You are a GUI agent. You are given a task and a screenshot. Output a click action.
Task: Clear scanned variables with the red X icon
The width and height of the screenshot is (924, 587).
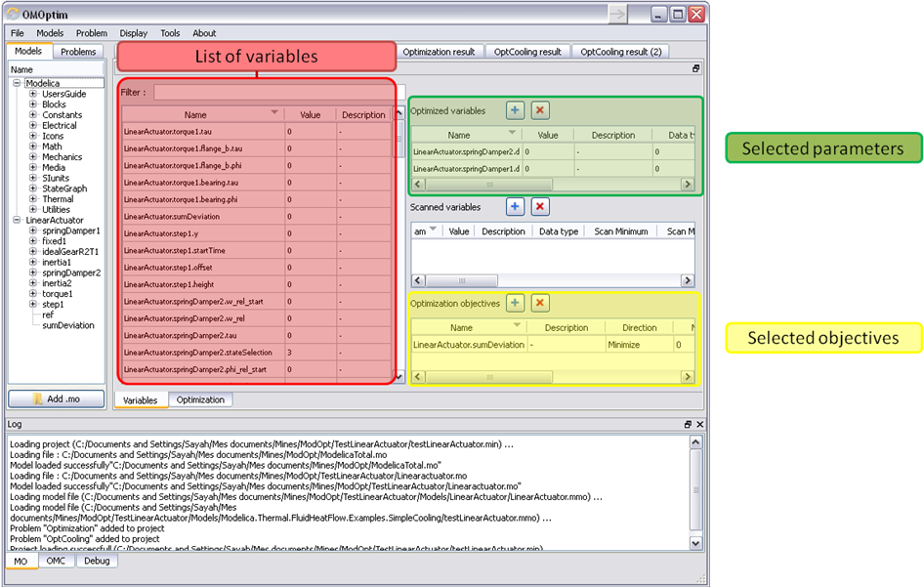click(540, 206)
